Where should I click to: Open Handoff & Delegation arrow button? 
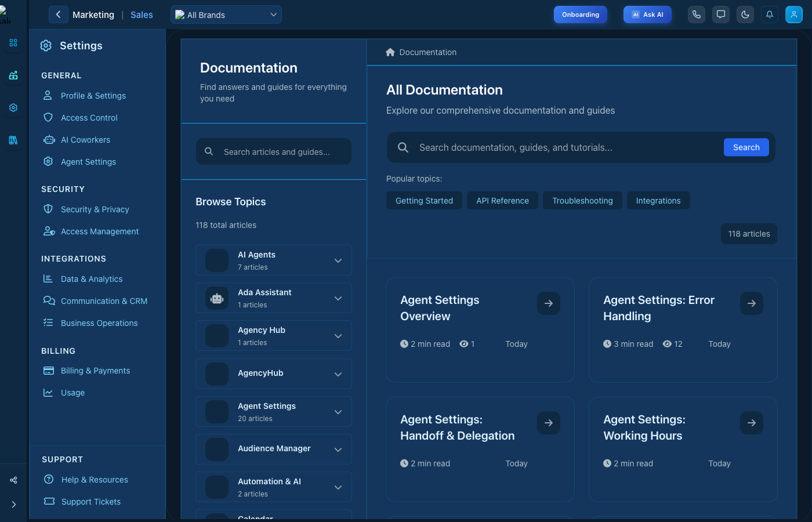coord(549,423)
